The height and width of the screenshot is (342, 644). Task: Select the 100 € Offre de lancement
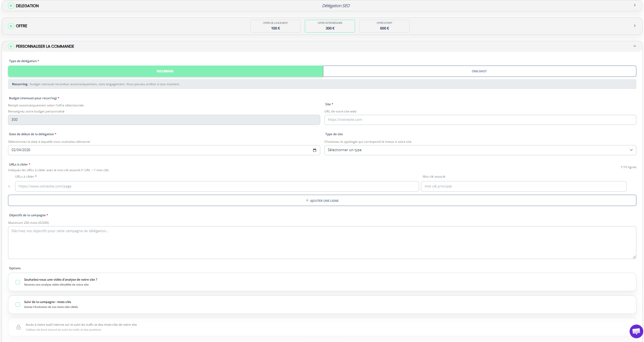pos(275,26)
